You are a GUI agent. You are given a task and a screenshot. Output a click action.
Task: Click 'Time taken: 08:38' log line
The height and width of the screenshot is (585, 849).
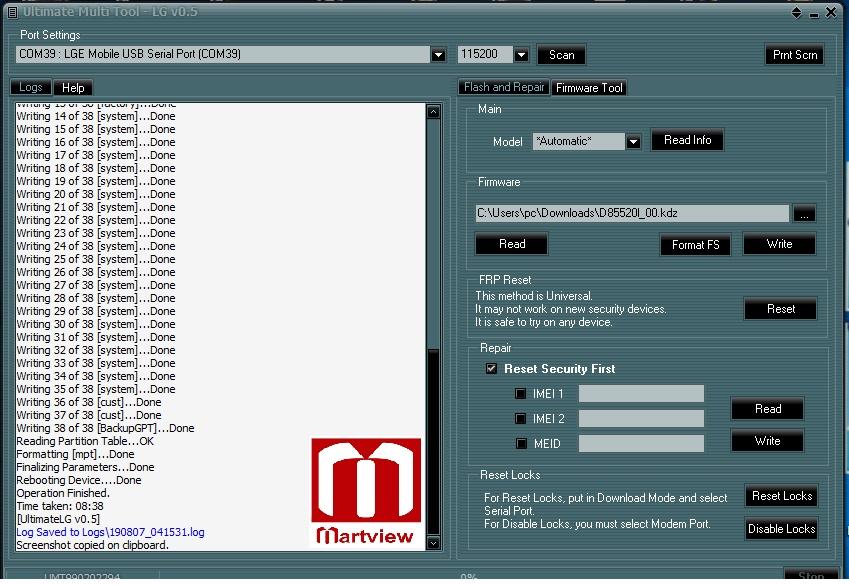pos(60,506)
